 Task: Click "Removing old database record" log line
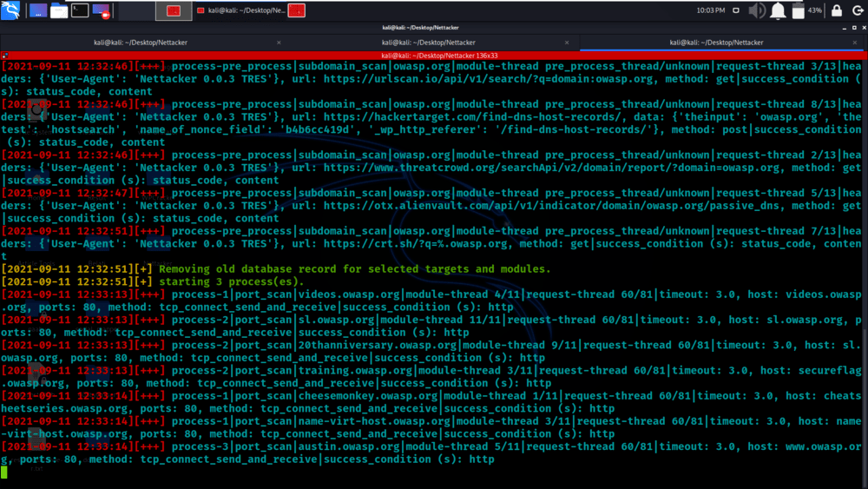click(x=355, y=269)
